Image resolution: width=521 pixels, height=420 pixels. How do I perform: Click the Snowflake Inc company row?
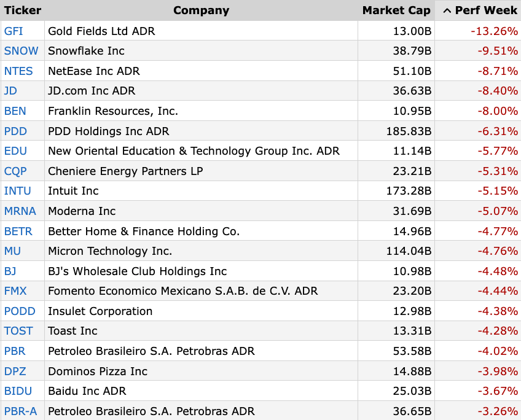tap(86, 51)
